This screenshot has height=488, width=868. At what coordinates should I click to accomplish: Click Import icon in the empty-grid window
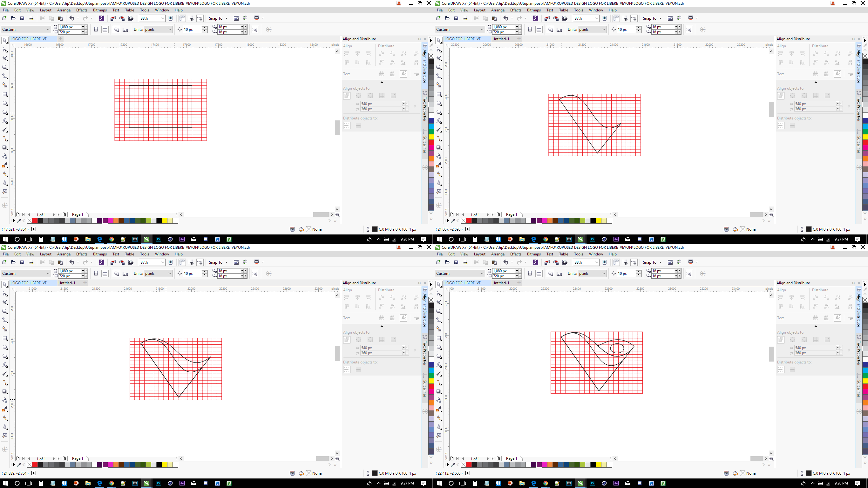pos(113,18)
